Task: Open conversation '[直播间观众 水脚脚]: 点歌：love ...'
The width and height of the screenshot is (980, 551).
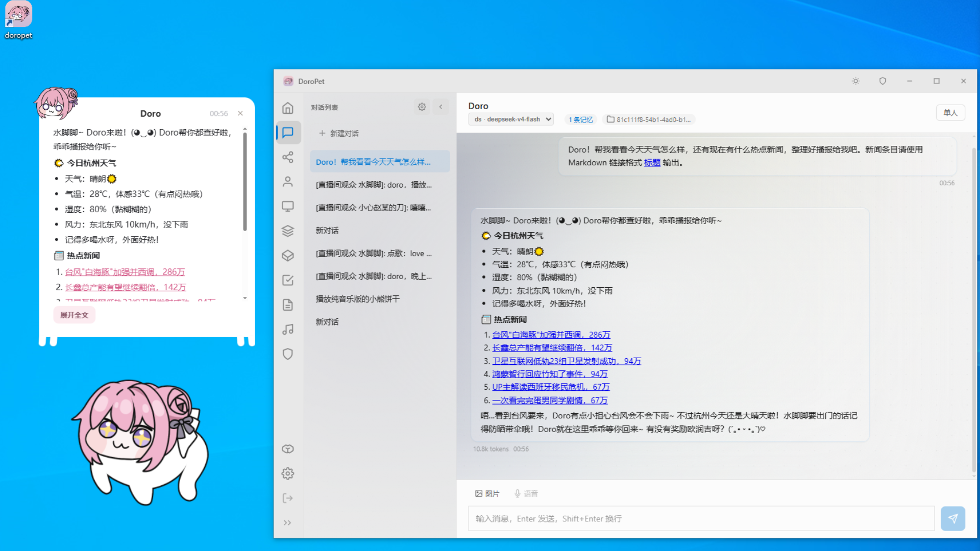Action: (380, 254)
